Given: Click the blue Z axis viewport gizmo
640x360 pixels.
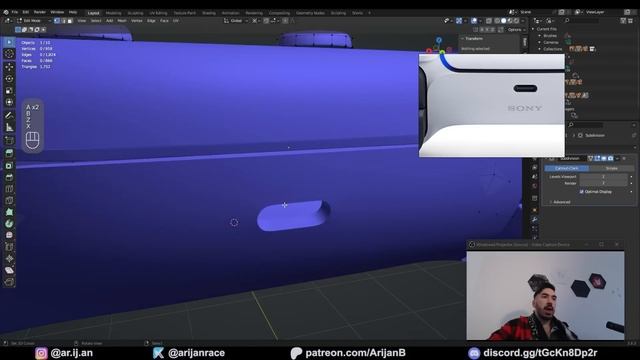Looking at the screenshot, I should (x=439, y=40).
